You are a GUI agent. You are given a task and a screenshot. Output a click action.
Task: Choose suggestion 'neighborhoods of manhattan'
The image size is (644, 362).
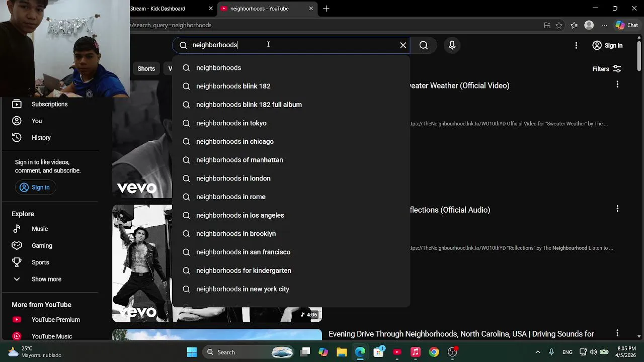point(291,160)
